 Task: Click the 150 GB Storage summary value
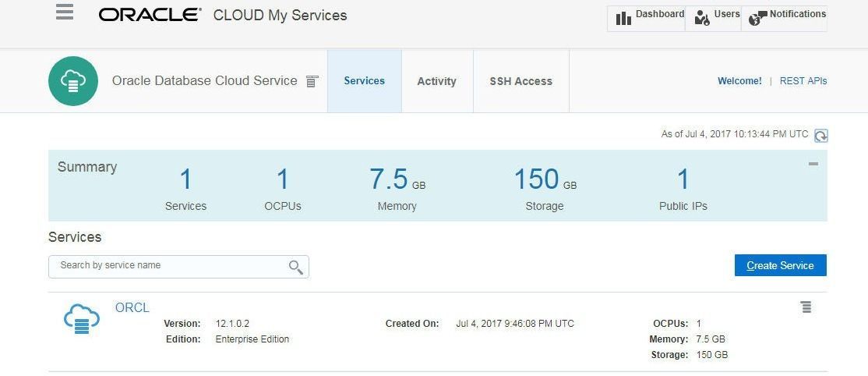click(x=545, y=179)
